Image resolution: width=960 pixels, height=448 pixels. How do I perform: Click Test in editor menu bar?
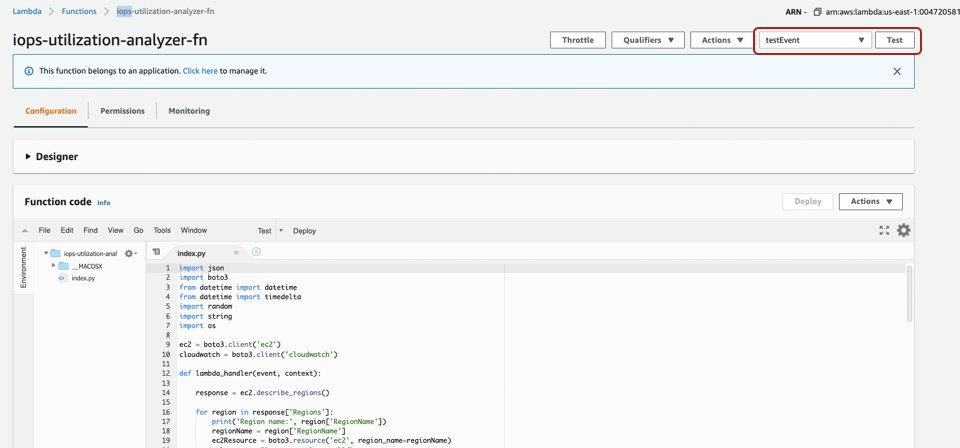(x=264, y=231)
